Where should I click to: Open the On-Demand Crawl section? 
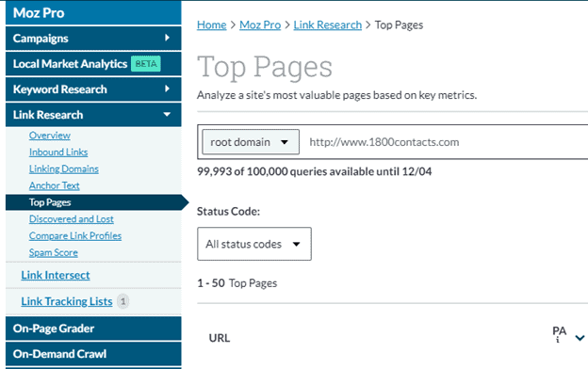(x=93, y=354)
